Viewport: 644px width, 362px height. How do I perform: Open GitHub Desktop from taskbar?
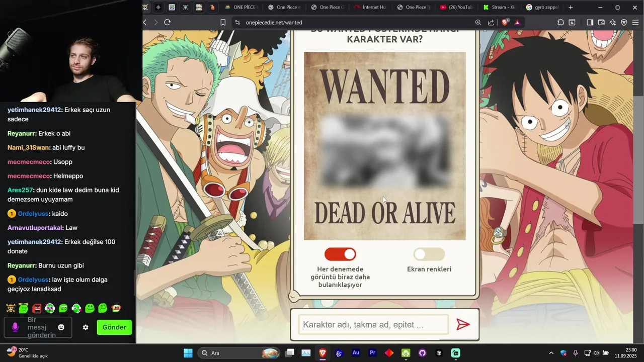423,353
